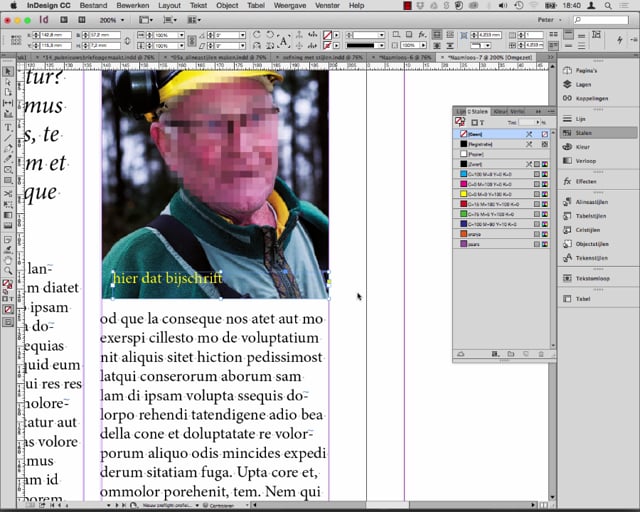Image resolution: width=640 pixels, height=512 pixels.
Task: Open the Celstijlen panel
Action: coord(588,230)
